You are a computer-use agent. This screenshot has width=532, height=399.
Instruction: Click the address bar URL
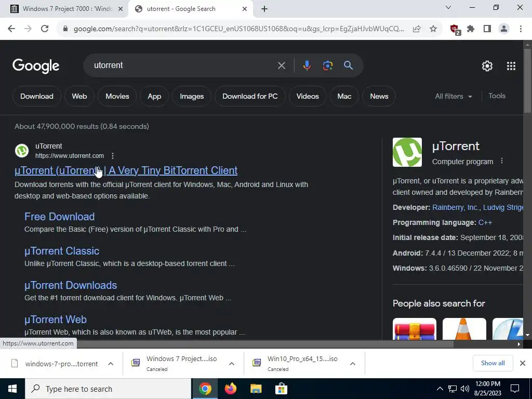pos(238,29)
